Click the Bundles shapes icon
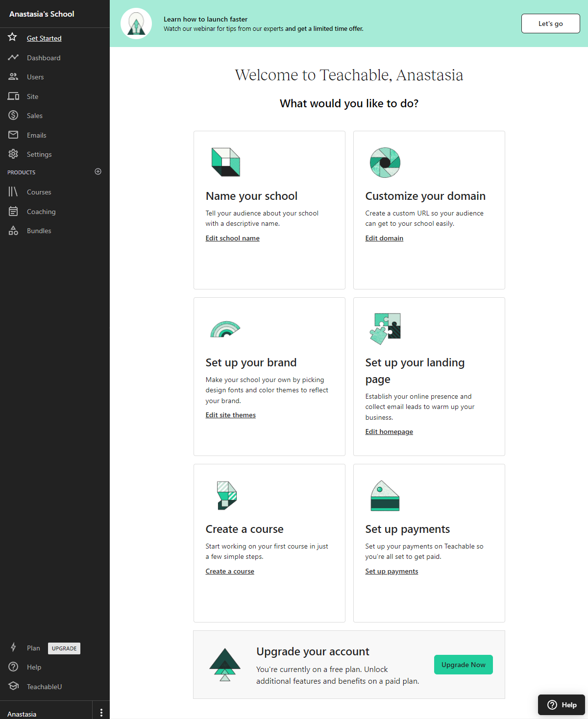Viewport: 588px width, 719px height. 13,230
